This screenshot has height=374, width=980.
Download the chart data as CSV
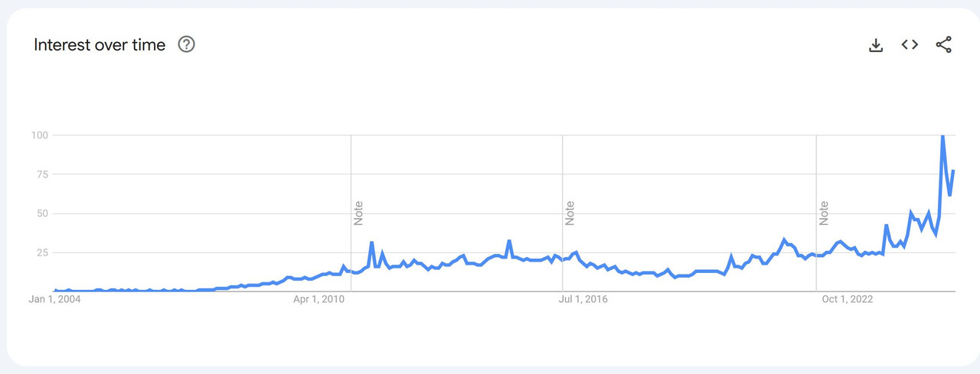coord(876,45)
